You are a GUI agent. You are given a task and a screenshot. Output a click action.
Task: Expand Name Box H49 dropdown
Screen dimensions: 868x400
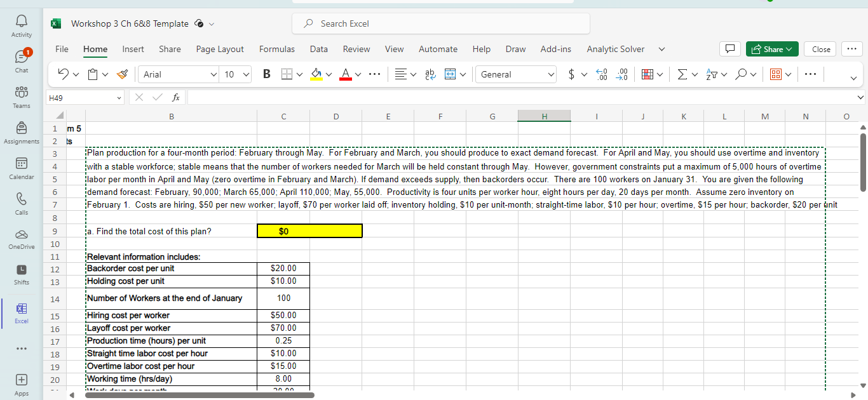pos(119,98)
